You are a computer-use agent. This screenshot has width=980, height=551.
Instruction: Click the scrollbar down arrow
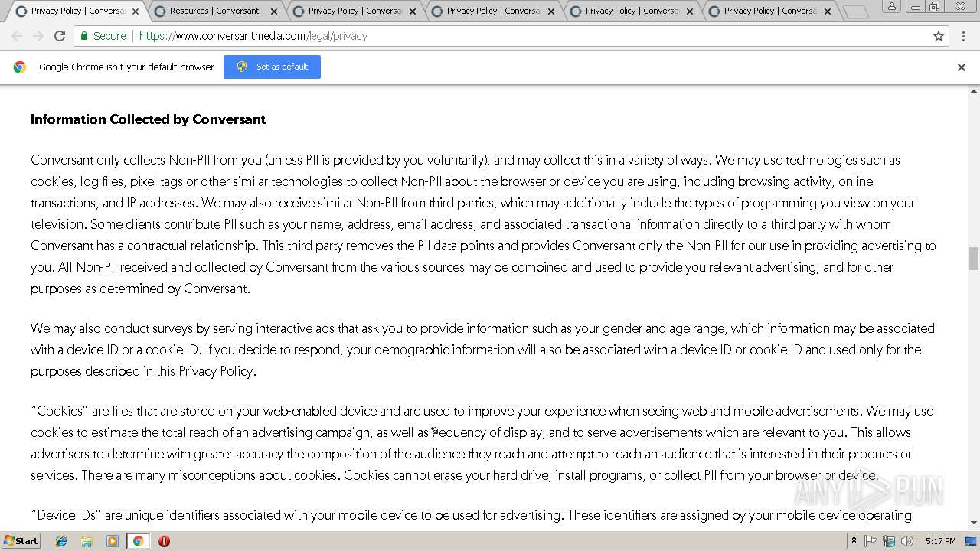(x=973, y=523)
